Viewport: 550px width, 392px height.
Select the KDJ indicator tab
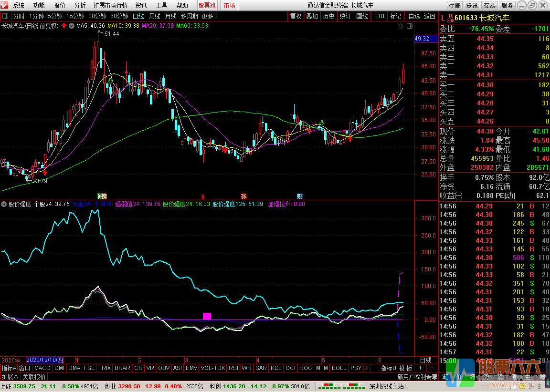(276, 368)
